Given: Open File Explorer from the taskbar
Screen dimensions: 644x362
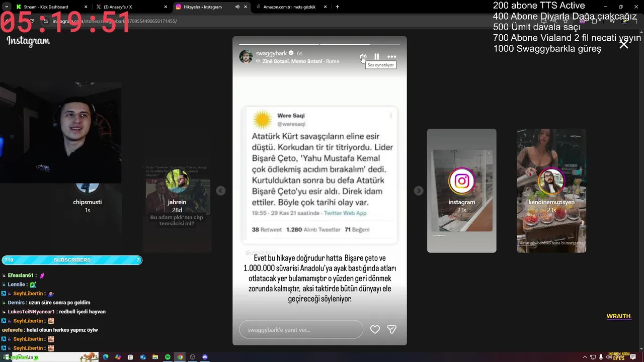Looking at the screenshot, I should coord(155,357).
